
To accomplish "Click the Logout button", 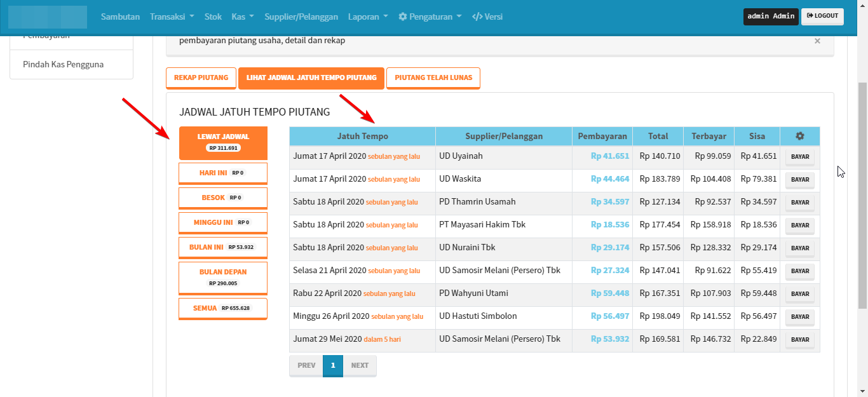I will click(x=822, y=17).
